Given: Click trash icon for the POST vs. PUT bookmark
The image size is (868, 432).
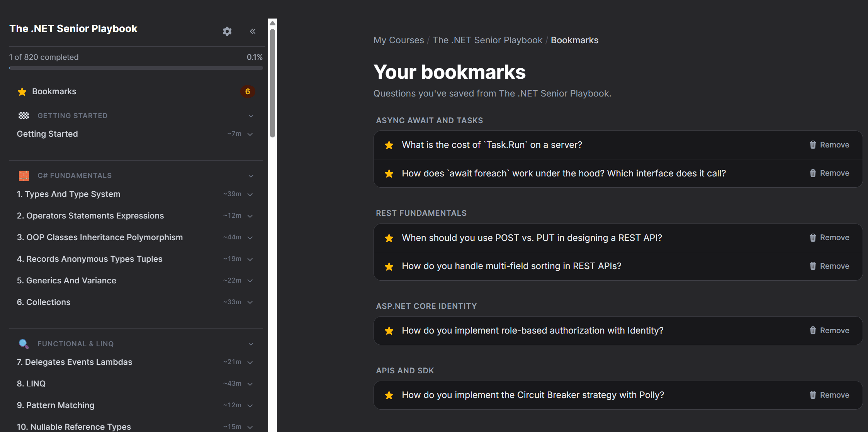Looking at the screenshot, I should [813, 238].
